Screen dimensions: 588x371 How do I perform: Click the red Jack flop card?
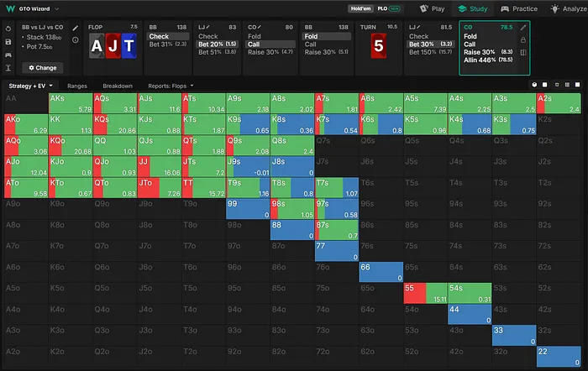coord(113,45)
